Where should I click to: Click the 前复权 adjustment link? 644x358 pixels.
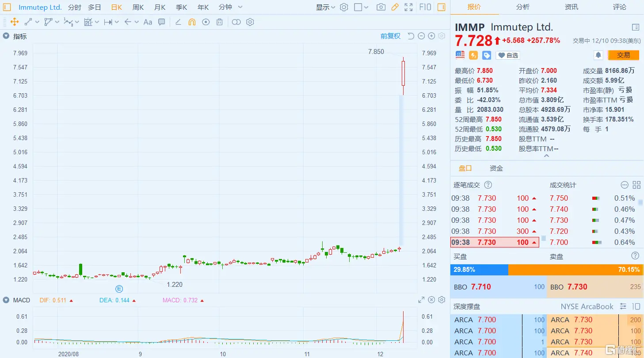click(x=391, y=36)
